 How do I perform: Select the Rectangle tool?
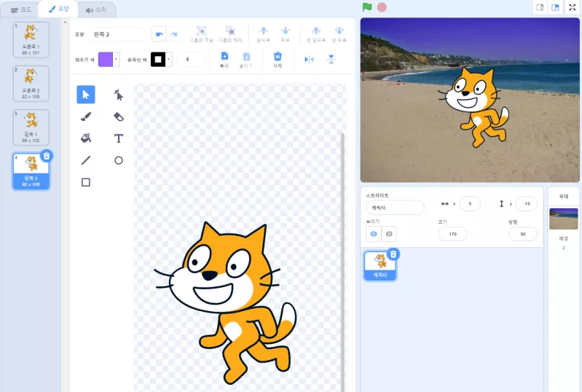(x=86, y=182)
